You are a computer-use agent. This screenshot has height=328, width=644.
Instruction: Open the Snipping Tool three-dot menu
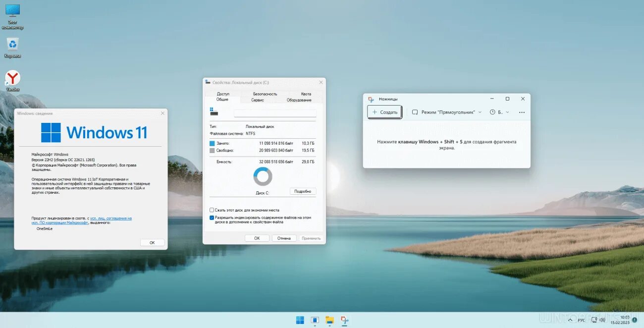522,112
